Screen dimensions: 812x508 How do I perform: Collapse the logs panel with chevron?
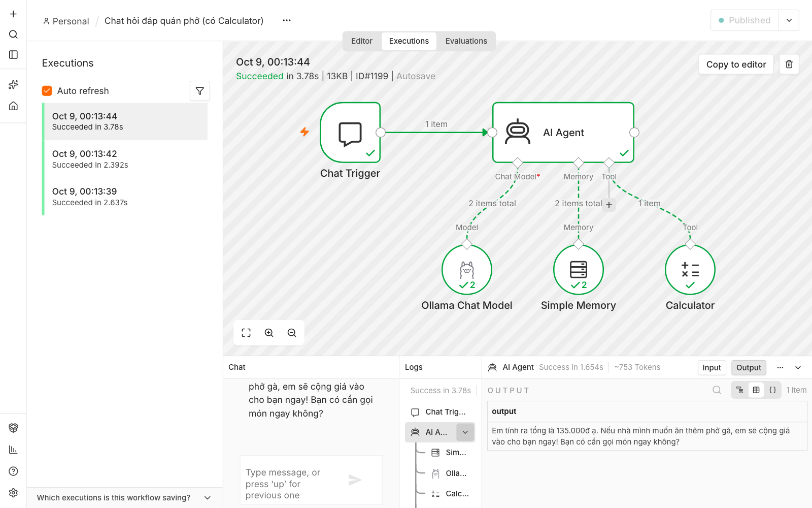(798, 368)
